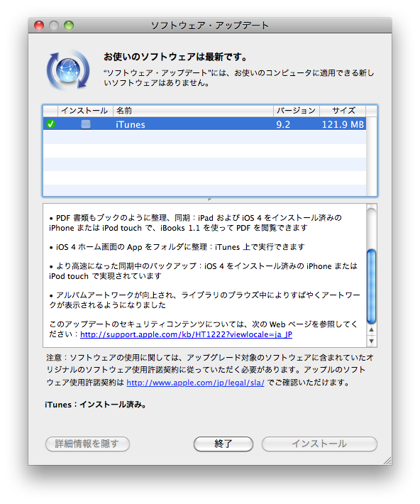
Task: Toggle the iTunes install checkbox
Action: (85, 124)
